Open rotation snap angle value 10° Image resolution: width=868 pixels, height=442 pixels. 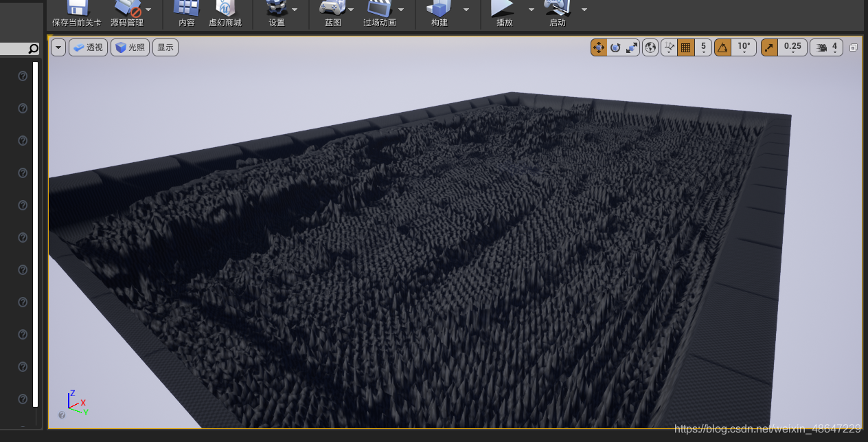(x=744, y=47)
